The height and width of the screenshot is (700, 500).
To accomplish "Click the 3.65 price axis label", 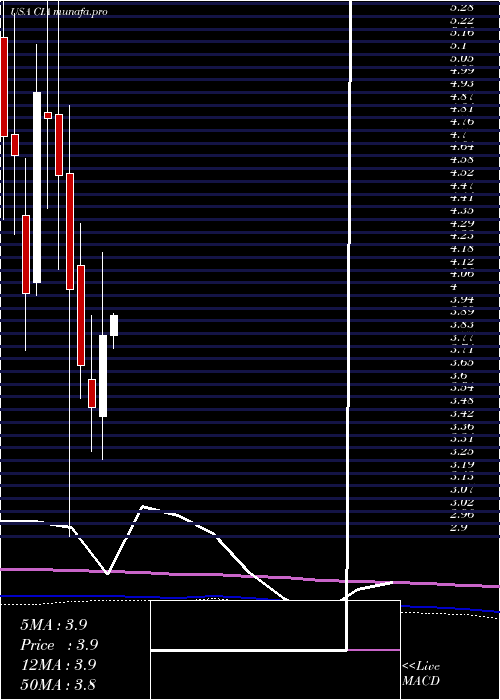I will 462,362.
